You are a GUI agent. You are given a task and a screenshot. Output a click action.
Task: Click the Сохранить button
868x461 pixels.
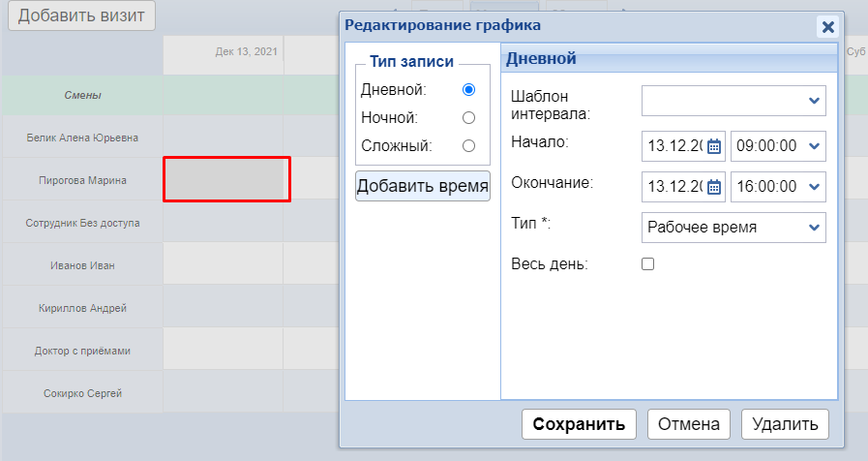point(579,424)
